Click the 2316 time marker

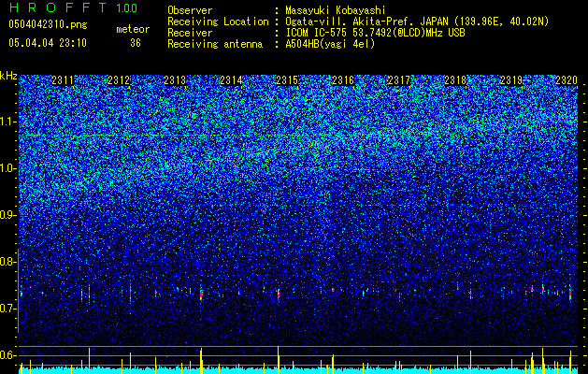tap(343, 80)
